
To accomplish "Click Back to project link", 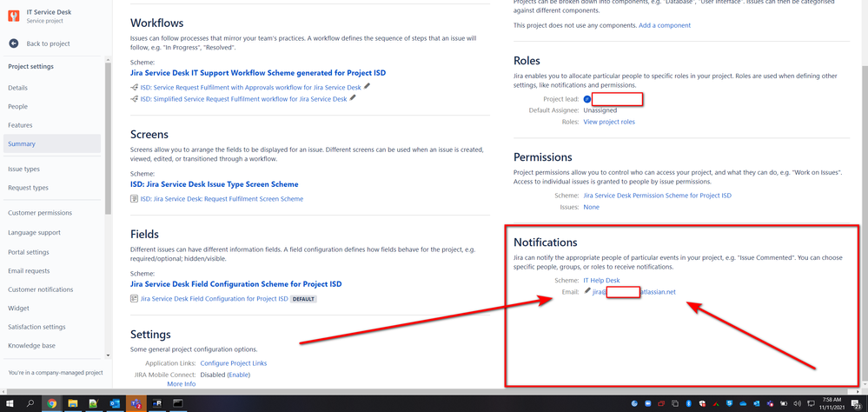I will (48, 43).
